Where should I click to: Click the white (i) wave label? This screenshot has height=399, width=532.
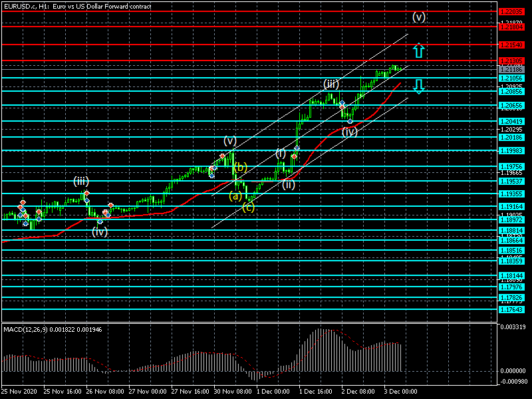point(281,154)
